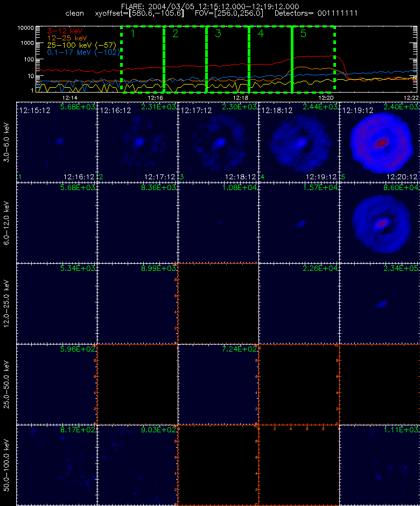Click interval marker 2 in the lightcurve
The image size is (420, 506).
pos(176,33)
